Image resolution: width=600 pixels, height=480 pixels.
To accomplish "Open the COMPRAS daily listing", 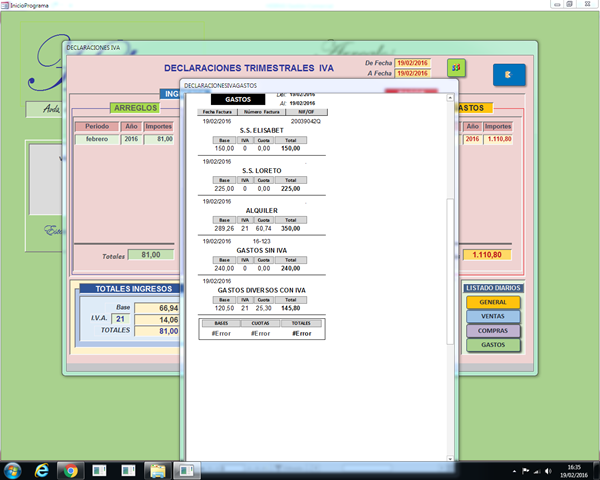I will [493, 331].
